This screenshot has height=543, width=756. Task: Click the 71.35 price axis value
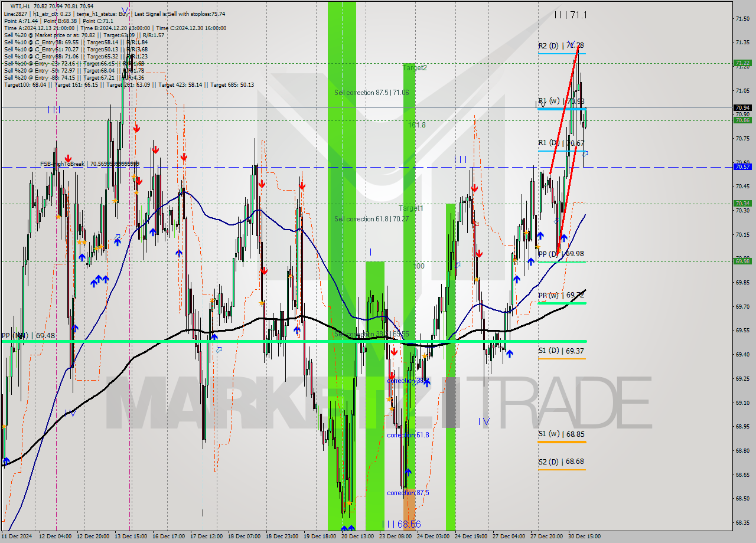pyautogui.click(x=743, y=42)
